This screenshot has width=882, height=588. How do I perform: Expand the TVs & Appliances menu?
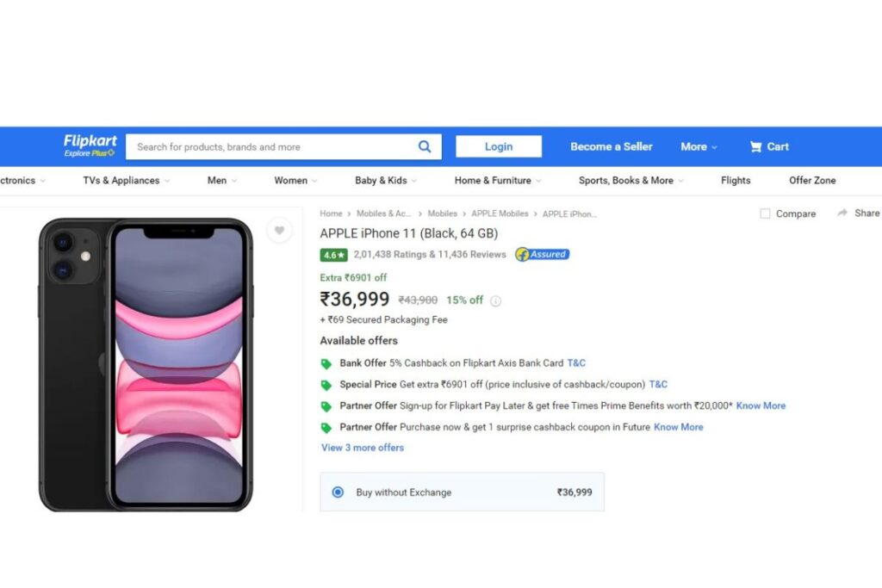point(126,181)
